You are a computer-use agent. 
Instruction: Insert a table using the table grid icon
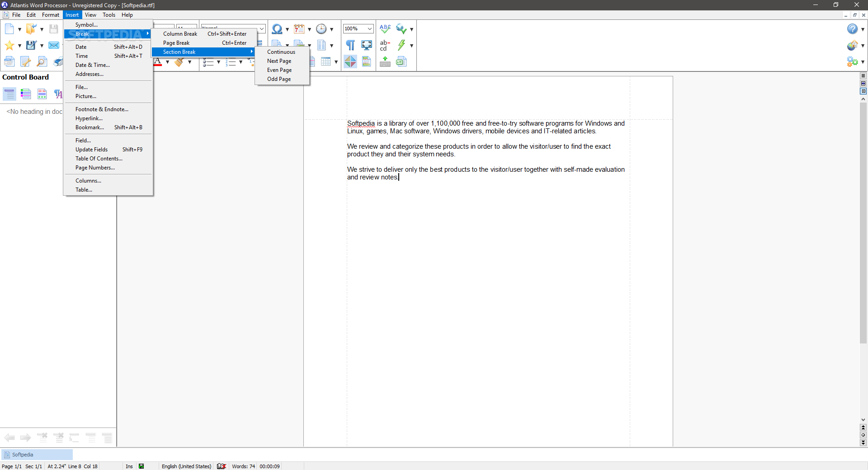pyautogui.click(x=327, y=61)
